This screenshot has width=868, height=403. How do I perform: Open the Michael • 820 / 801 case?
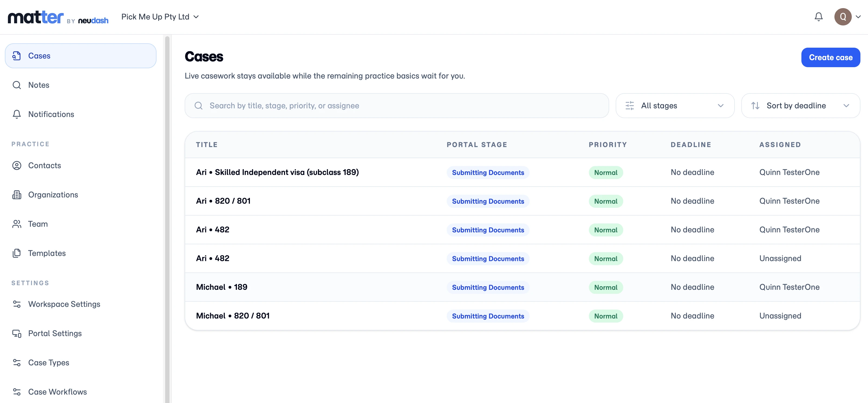click(x=522, y=316)
